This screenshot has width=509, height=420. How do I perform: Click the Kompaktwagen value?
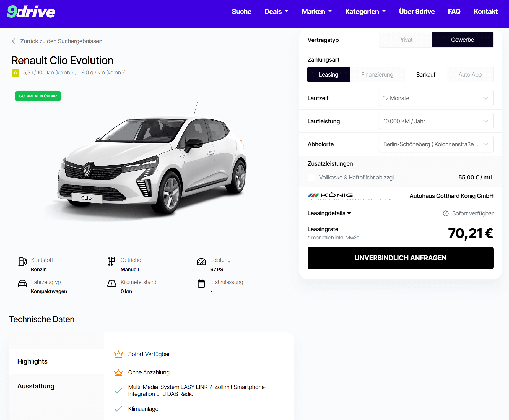[49, 291]
